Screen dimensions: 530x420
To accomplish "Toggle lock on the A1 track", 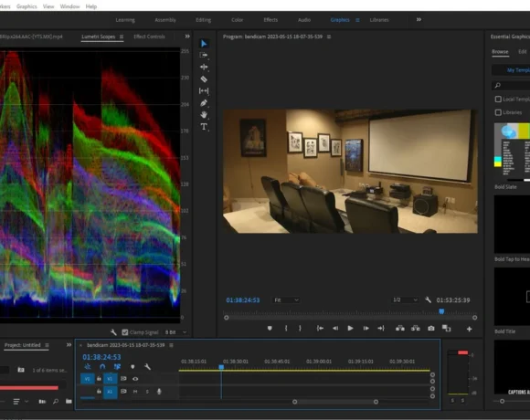I will click(x=99, y=392).
